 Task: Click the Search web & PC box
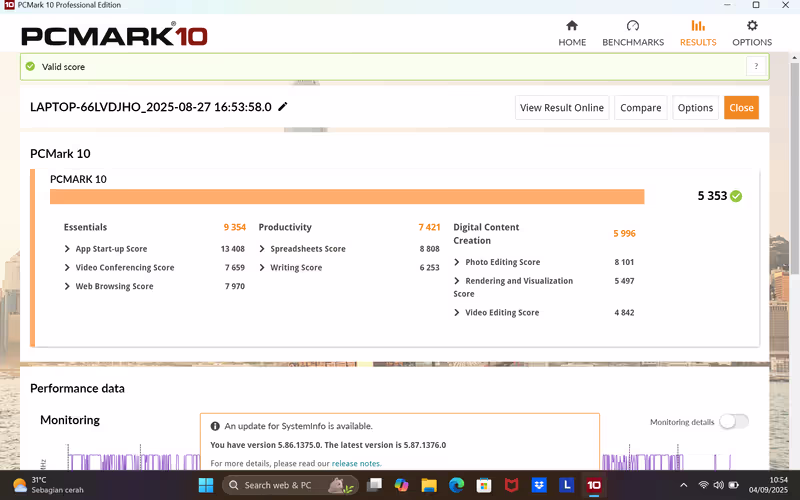[x=290, y=485]
